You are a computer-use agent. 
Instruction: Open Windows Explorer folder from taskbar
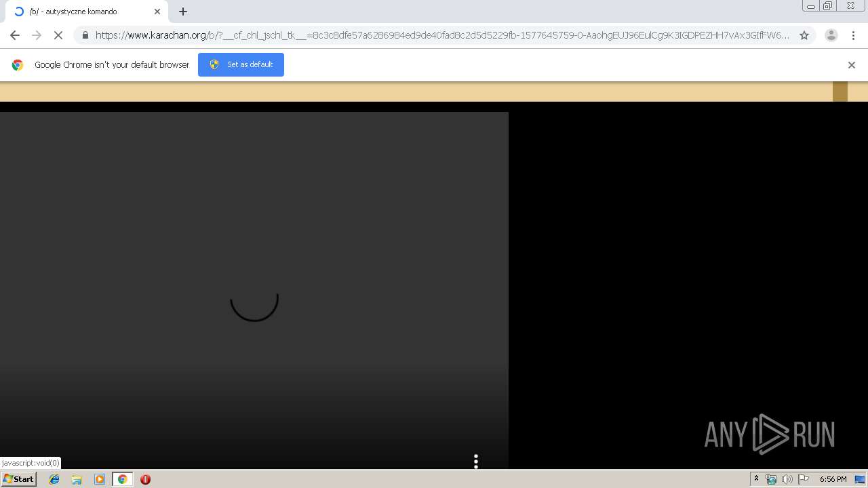point(77,479)
